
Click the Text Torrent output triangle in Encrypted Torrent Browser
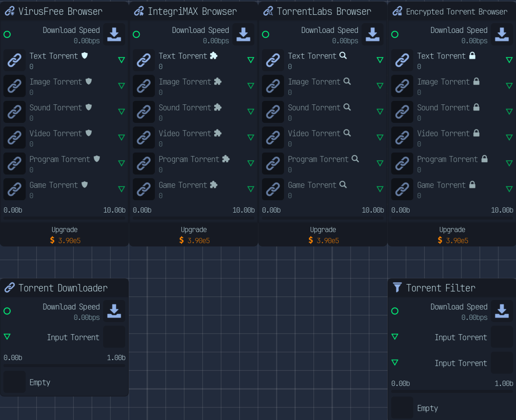(x=509, y=60)
